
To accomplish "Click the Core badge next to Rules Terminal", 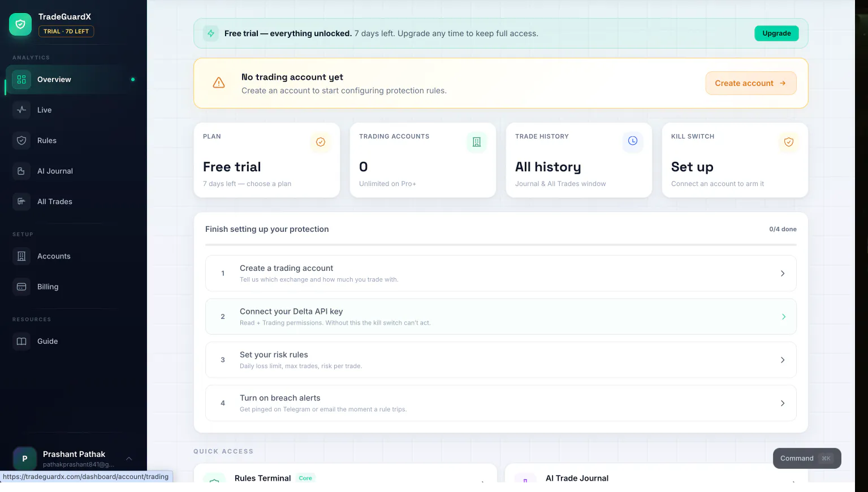I will click(x=305, y=478).
